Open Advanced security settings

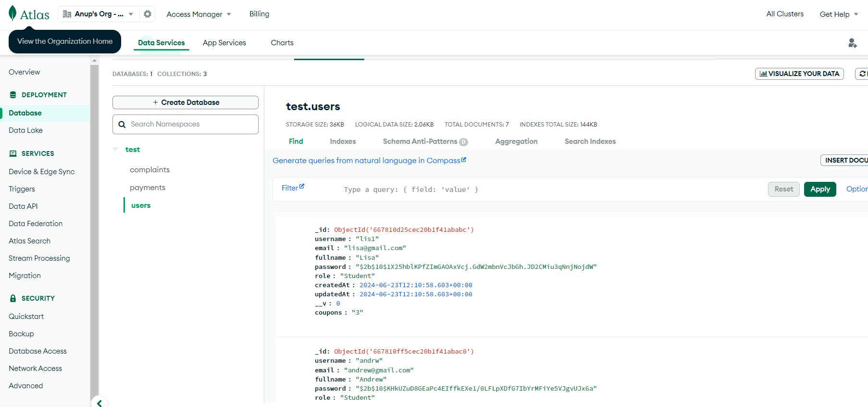tap(25, 386)
